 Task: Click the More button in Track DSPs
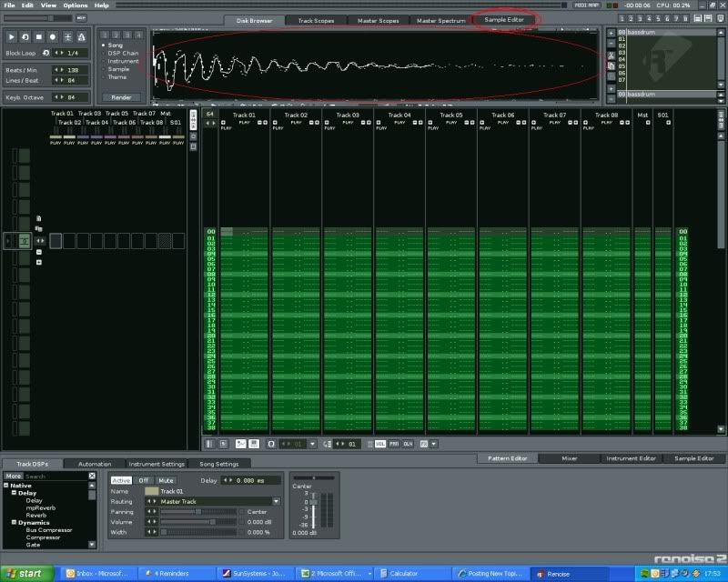[x=14, y=476]
